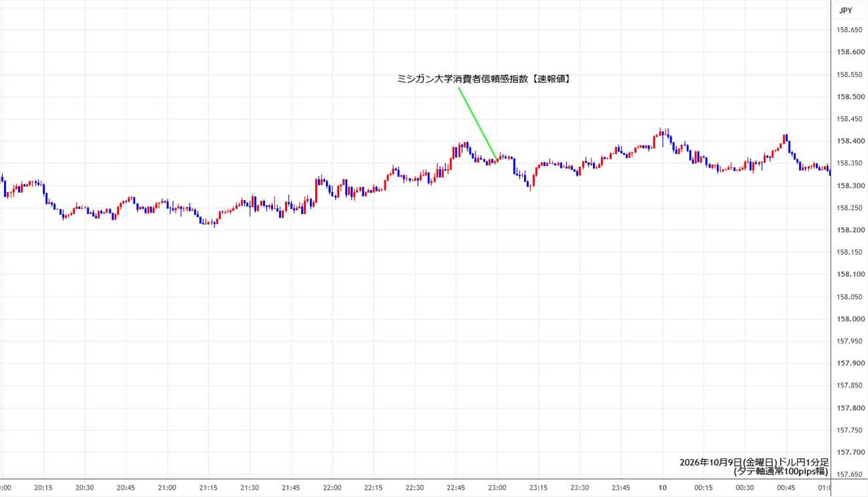
Task: Click price label 157.950 on the axis
Action: tap(849, 342)
